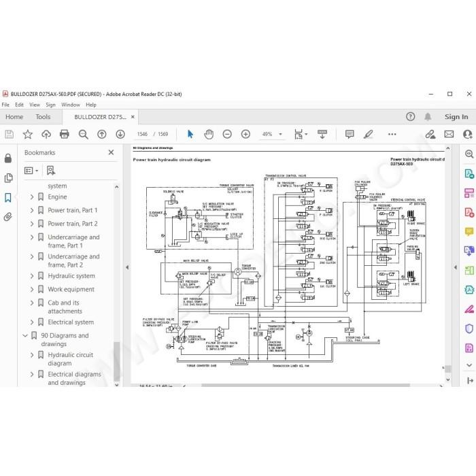
Task: Open notifications bell
Action: (428, 116)
